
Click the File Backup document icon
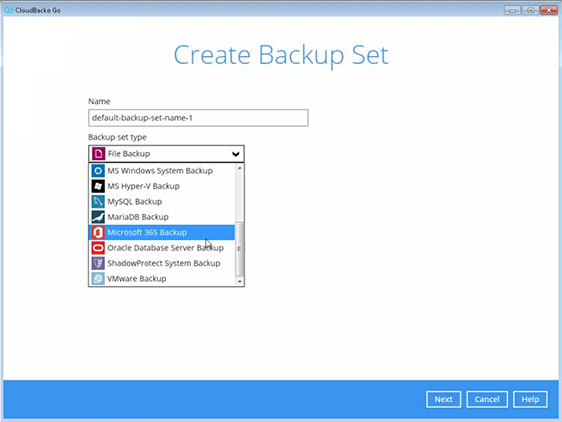coord(98,153)
